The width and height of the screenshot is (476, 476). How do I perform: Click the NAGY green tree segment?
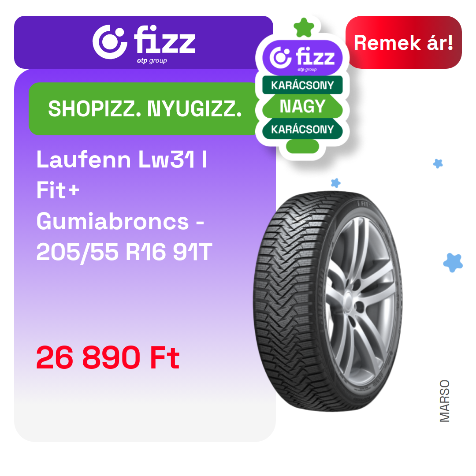[x=302, y=107]
